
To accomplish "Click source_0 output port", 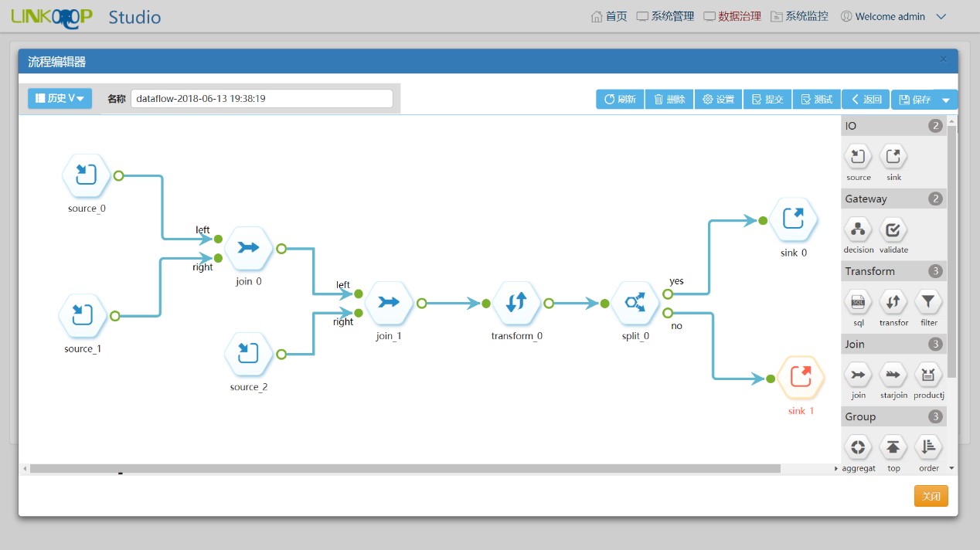I will click(x=118, y=175).
